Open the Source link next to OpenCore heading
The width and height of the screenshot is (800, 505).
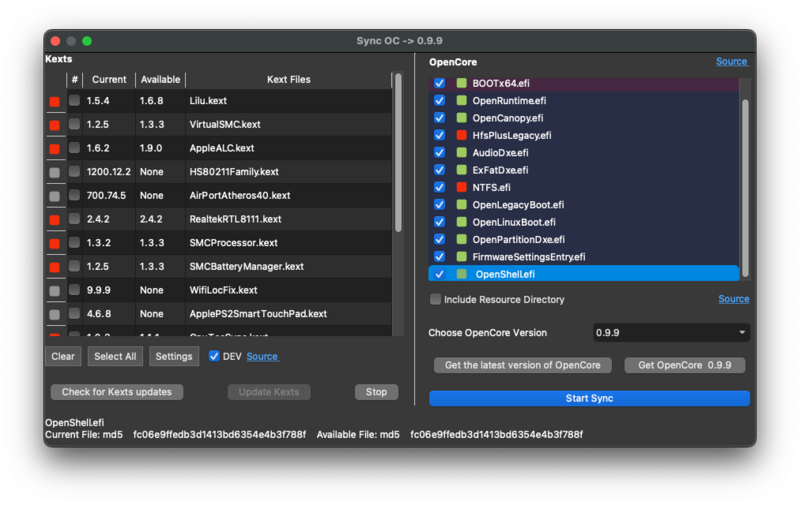pyautogui.click(x=732, y=62)
